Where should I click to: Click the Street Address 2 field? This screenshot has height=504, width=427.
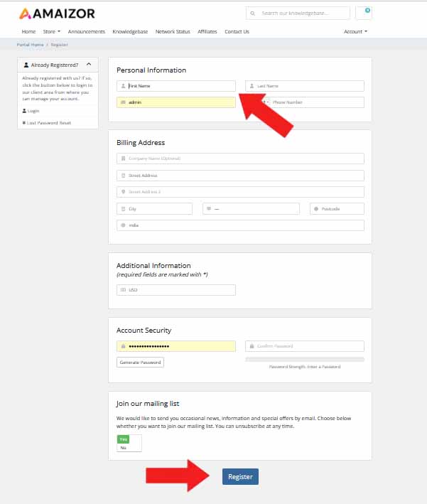240,192
